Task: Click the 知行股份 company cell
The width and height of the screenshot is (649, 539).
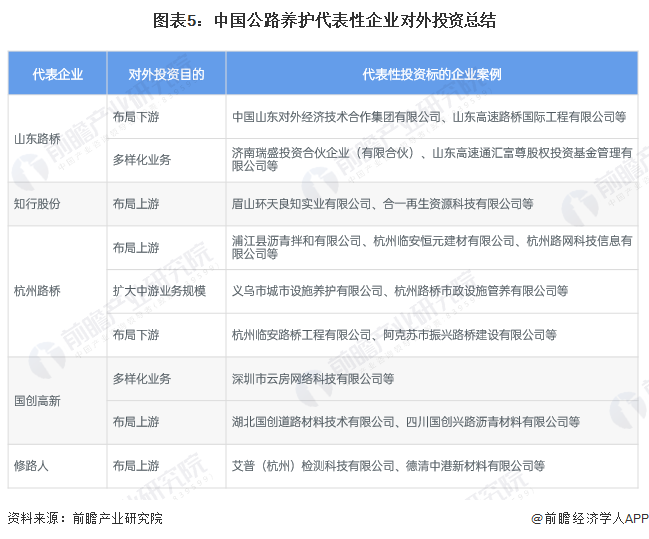Action: [x=37, y=203]
